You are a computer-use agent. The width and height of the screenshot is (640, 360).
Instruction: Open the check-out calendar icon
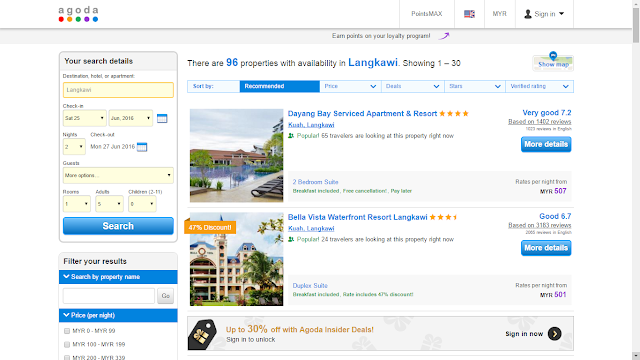(x=142, y=147)
